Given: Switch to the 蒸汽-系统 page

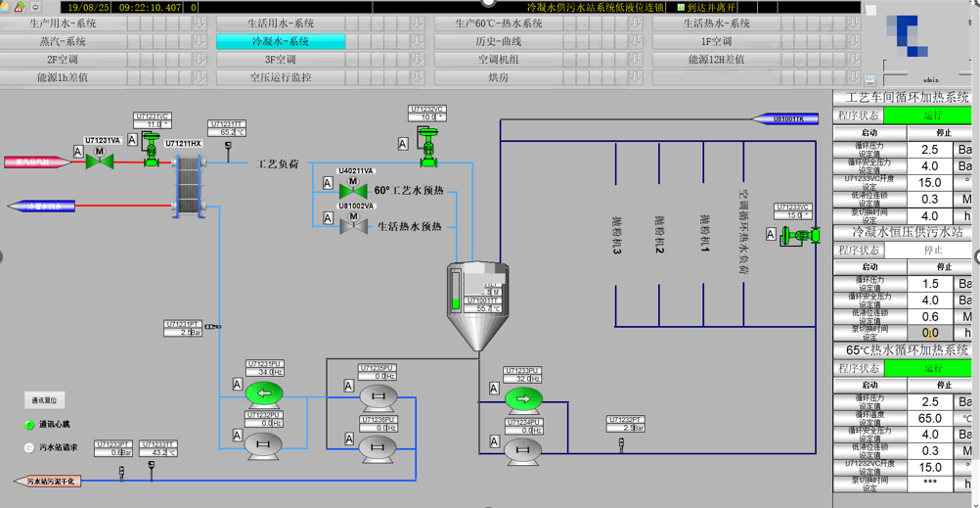Looking at the screenshot, I should click(x=64, y=42).
